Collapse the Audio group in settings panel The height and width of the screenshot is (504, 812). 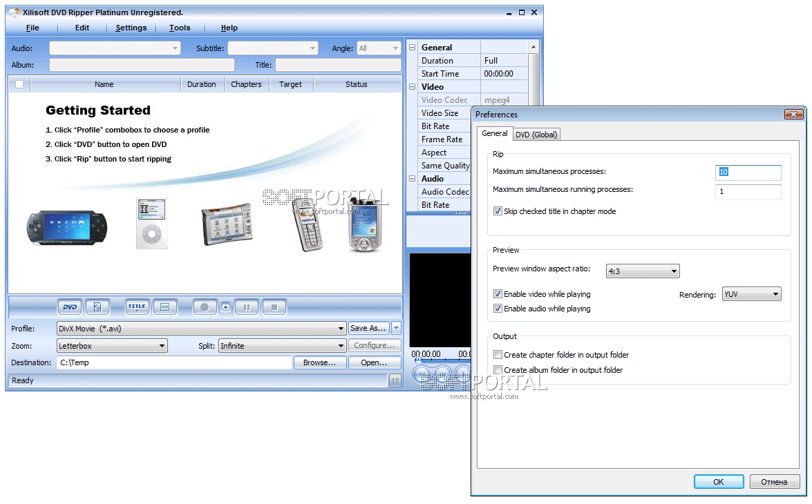click(412, 179)
